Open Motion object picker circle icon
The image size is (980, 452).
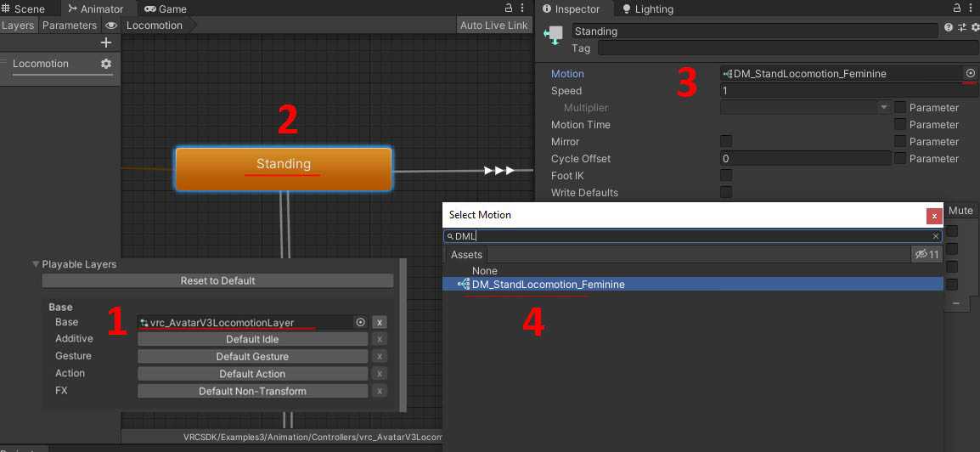[970, 74]
